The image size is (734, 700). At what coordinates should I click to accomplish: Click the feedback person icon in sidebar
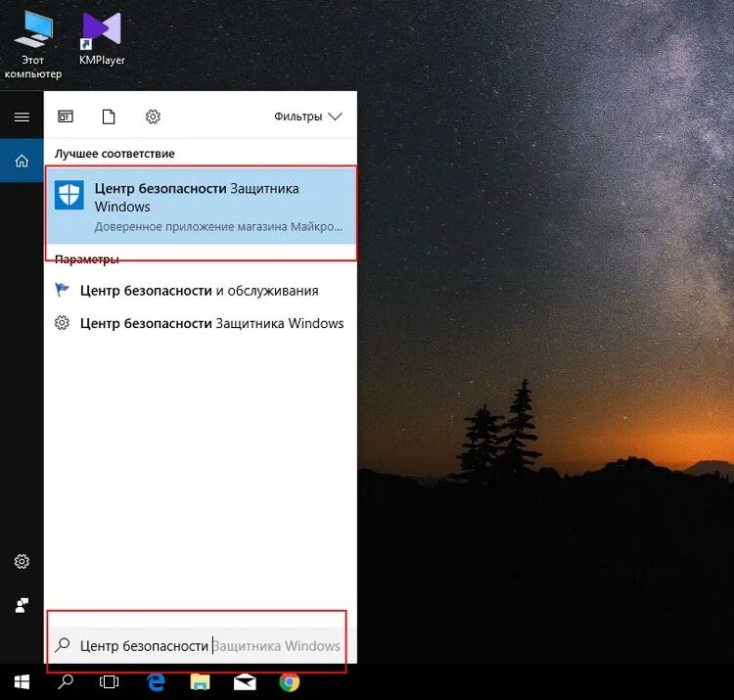[22, 605]
